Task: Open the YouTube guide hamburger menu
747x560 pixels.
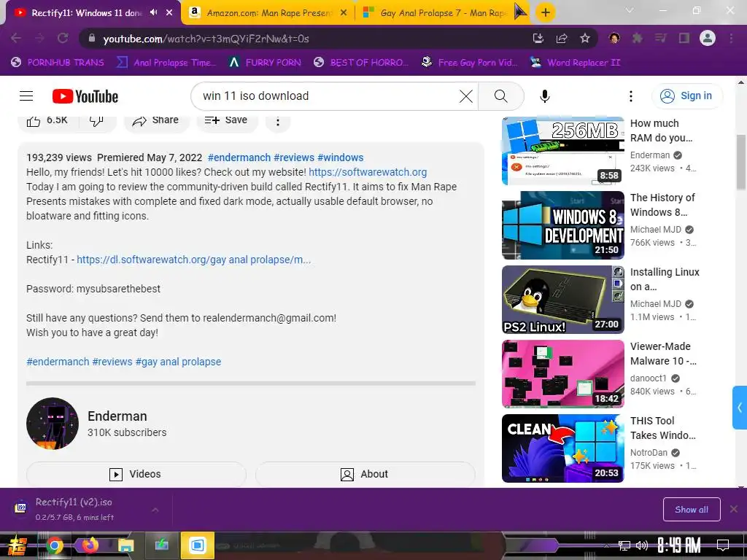Action: point(26,96)
